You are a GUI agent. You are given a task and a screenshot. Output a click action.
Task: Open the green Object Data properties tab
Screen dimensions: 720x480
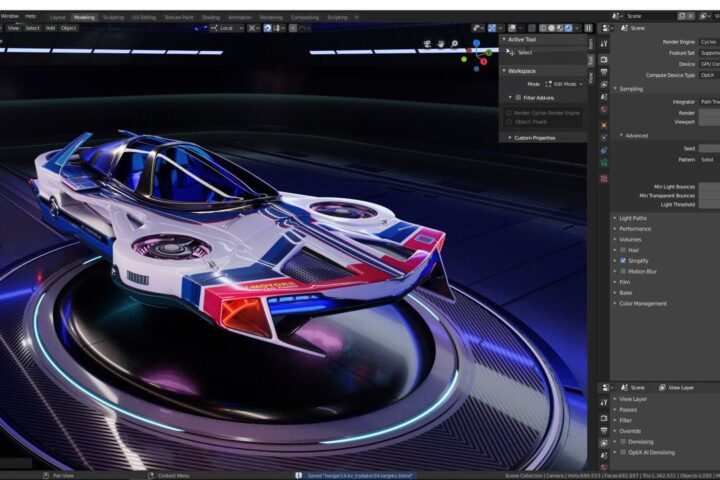click(604, 163)
